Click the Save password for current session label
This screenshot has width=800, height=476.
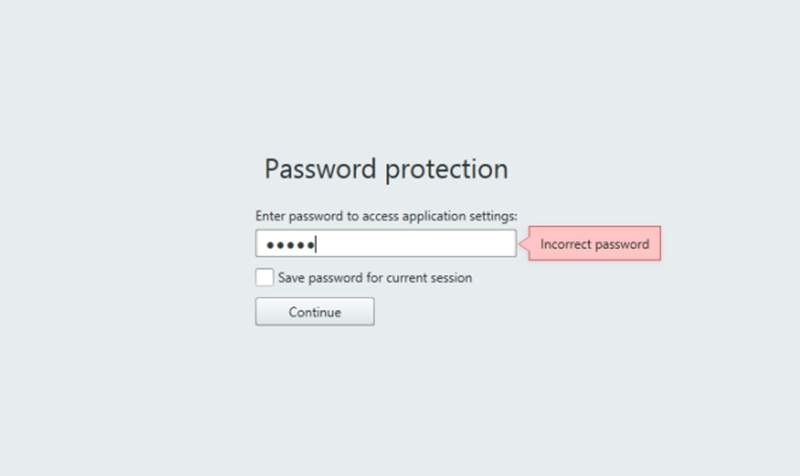[x=375, y=277]
